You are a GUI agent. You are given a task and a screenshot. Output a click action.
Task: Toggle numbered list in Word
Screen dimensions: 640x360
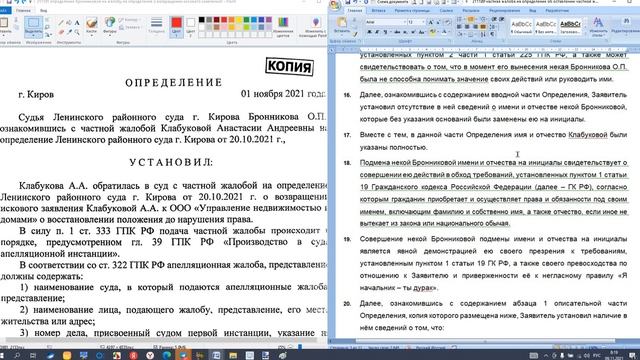[470, 19]
